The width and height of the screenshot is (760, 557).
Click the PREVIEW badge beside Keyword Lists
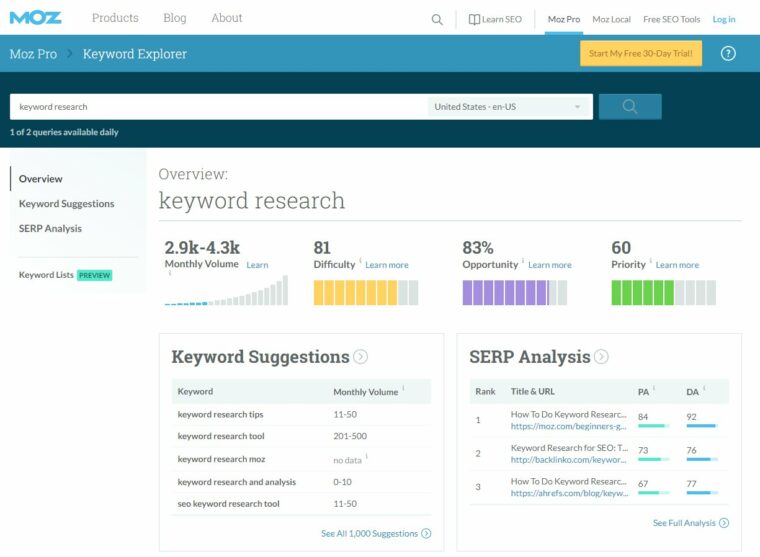(95, 275)
